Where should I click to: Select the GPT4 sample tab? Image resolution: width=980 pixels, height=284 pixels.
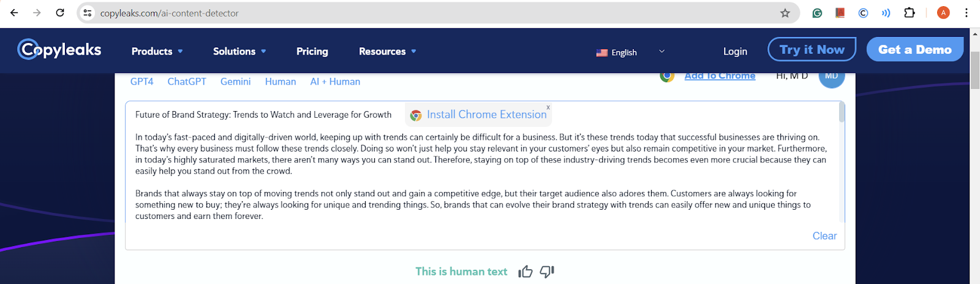coord(142,82)
